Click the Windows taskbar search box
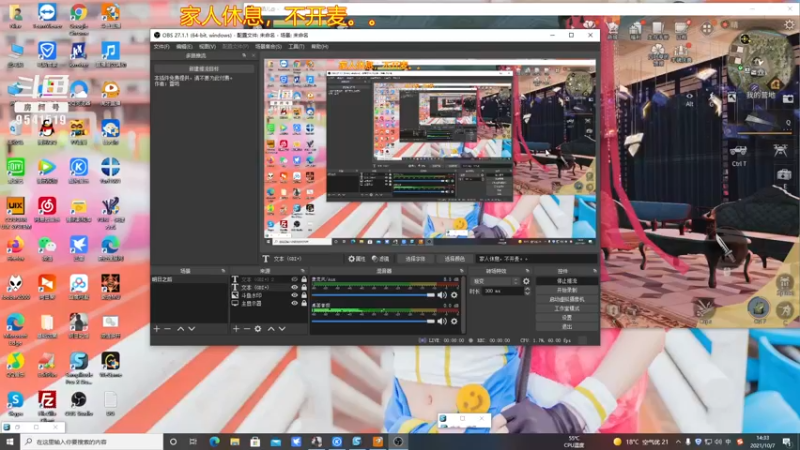Image resolution: width=800 pixels, height=450 pixels. point(92,441)
